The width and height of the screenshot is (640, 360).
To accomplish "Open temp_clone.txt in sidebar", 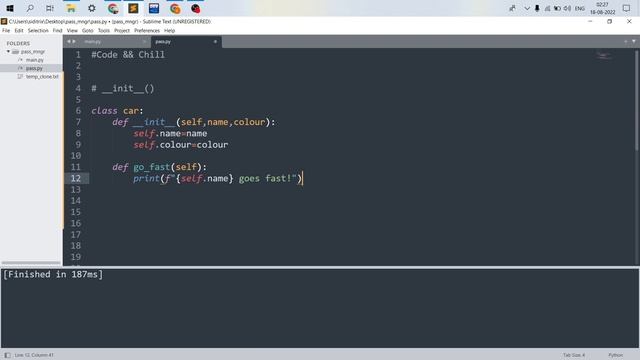I will click(x=42, y=76).
